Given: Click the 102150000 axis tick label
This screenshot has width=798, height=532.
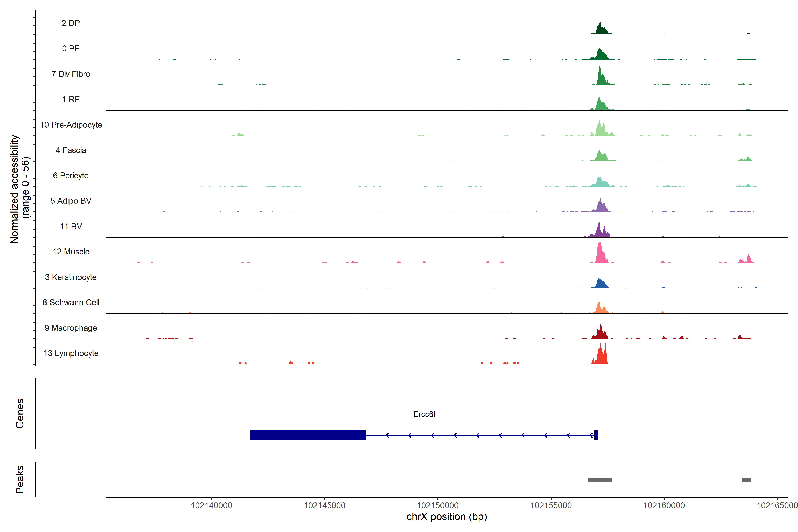Looking at the screenshot, I should pyautogui.click(x=437, y=506).
